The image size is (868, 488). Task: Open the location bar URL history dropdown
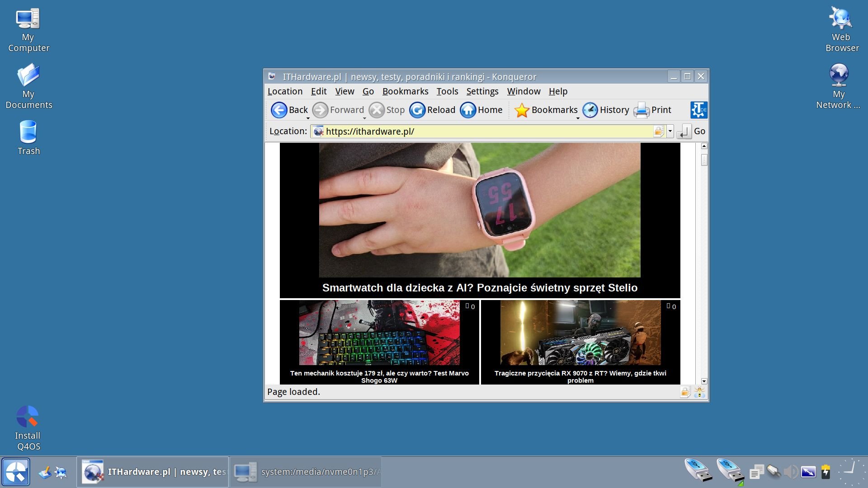click(x=670, y=131)
